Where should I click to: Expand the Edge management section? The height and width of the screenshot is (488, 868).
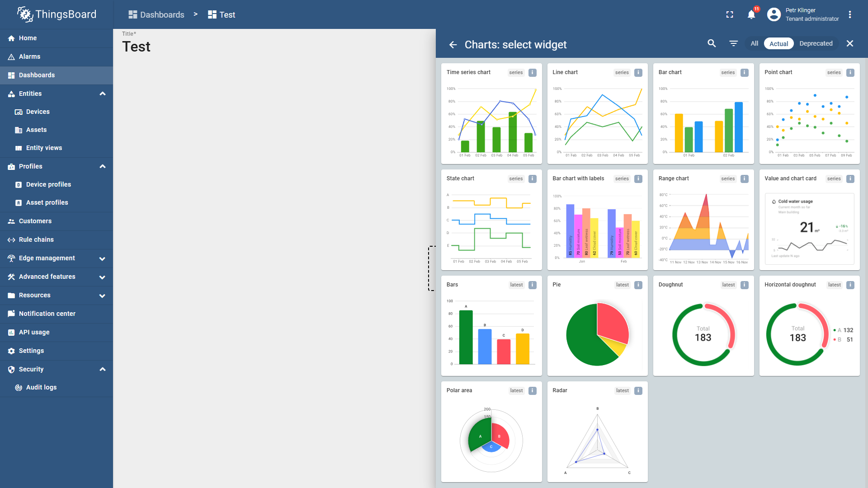click(103, 258)
